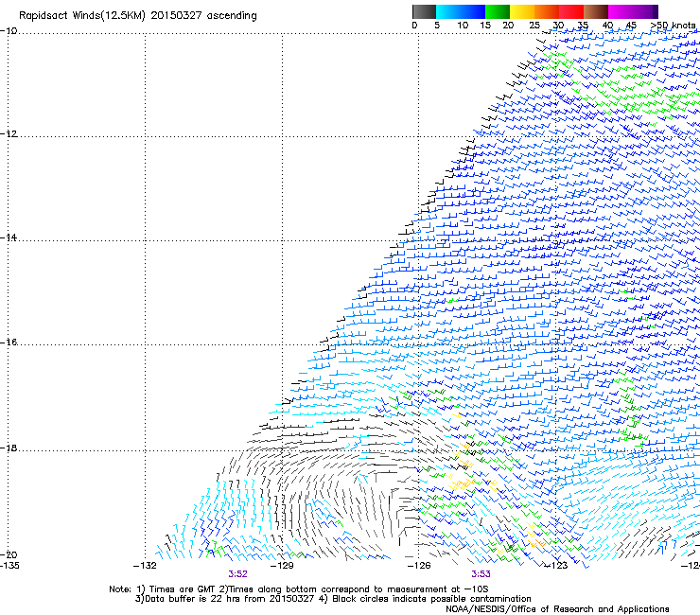Click the legend scale label '20'
Image resolution: width=700 pixels, height=615 pixels.
[x=508, y=25]
